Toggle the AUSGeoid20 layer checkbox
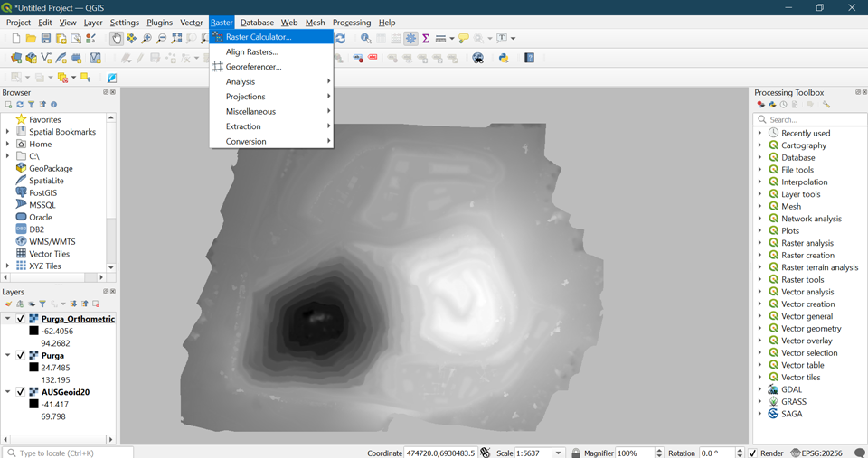The image size is (868, 458). coord(21,392)
